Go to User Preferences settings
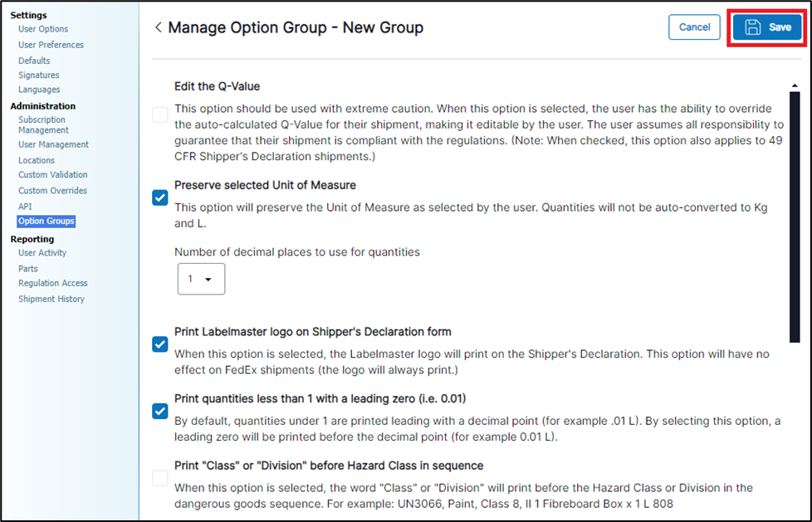 pos(51,45)
